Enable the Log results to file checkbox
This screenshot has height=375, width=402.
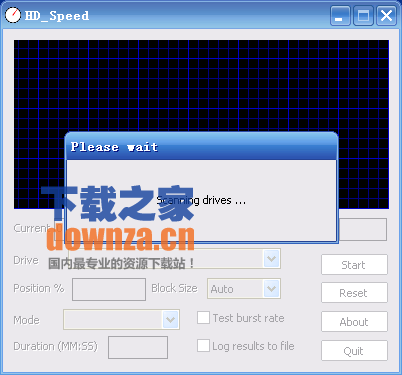[x=203, y=346]
